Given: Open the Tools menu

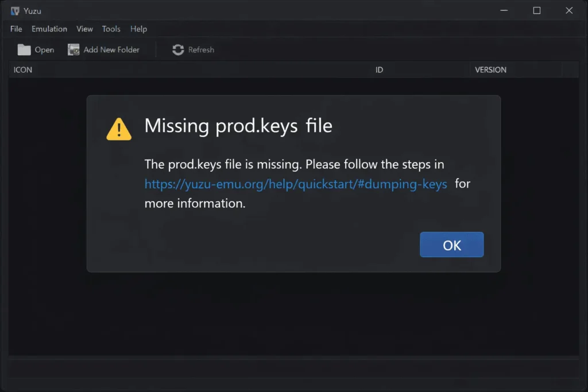Looking at the screenshot, I should tap(111, 29).
